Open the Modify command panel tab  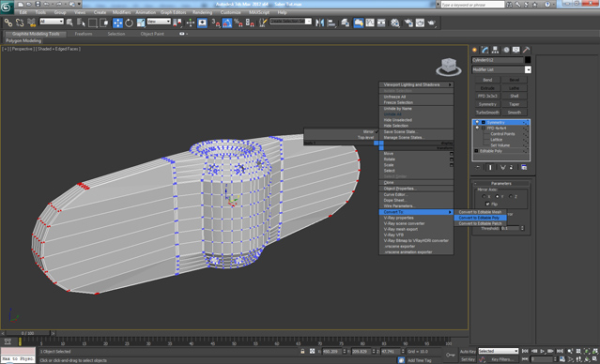pos(485,50)
